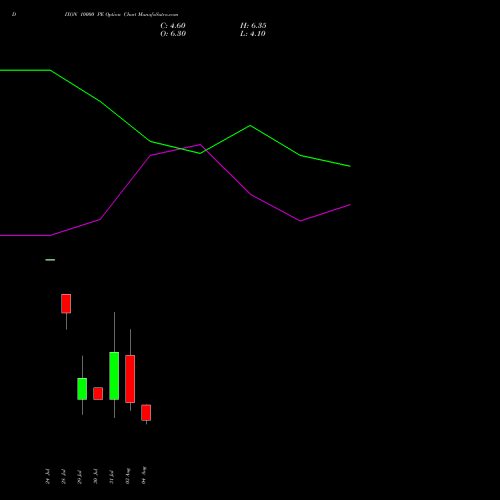
Task: Click the '03 Aug' date axis label
Action: tap(128, 476)
